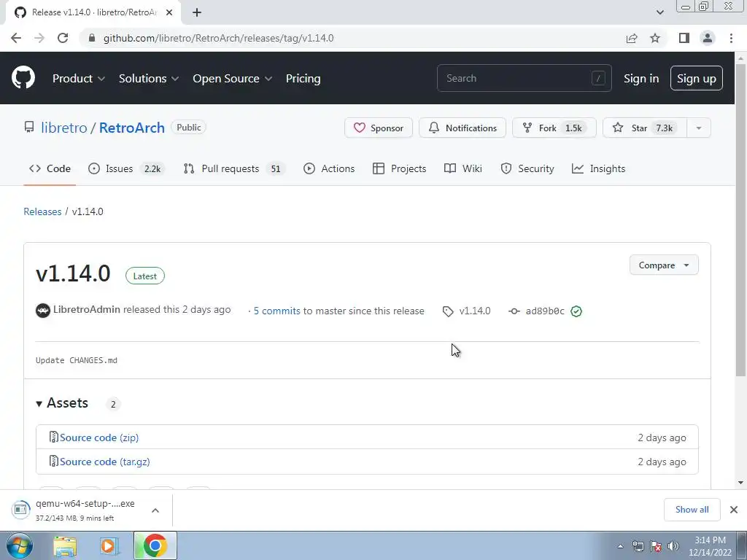Star the RetroArch repository
This screenshot has width=747, height=560.
(x=645, y=128)
